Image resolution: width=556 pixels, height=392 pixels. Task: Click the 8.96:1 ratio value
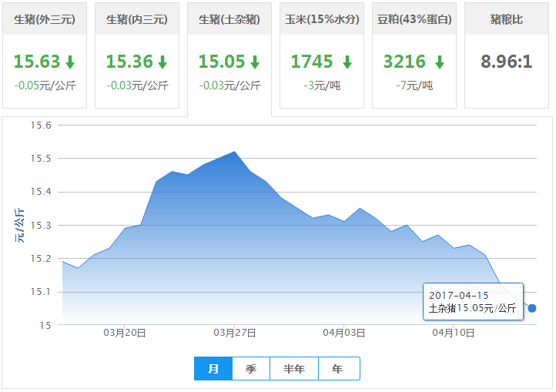coord(506,62)
